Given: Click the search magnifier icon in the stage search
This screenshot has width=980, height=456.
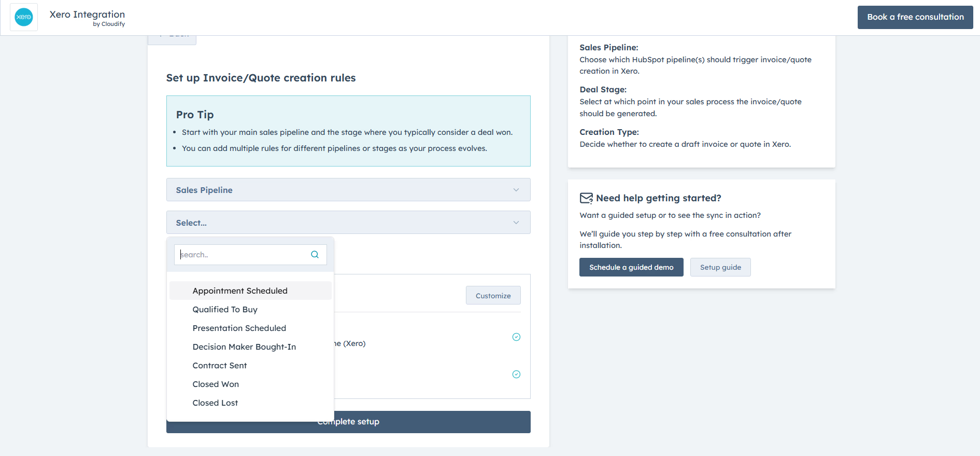Looking at the screenshot, I should point(315,254).
